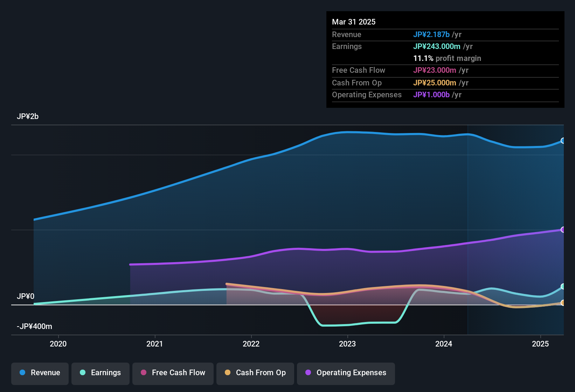The width and height of the screenshot is (575, 392).
Task: Select the Cash From Op legend item
Action: [255, 373]
